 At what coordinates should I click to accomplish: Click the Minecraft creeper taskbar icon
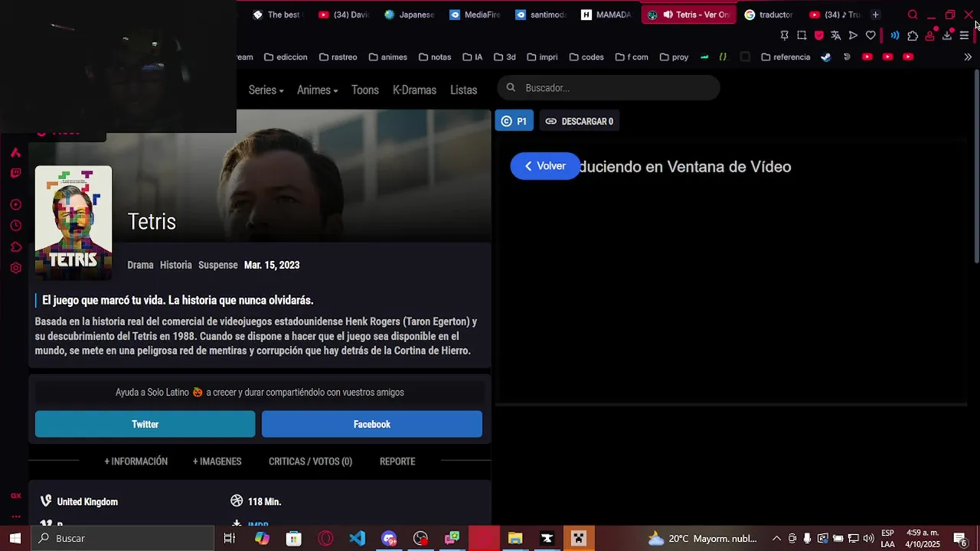(x=579, y=538)
